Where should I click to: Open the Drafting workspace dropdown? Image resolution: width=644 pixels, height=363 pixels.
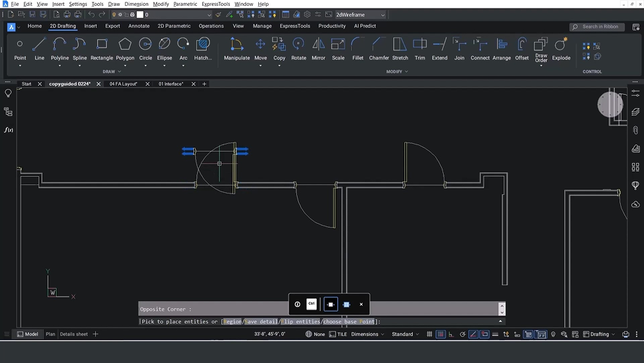pos(599,334)
